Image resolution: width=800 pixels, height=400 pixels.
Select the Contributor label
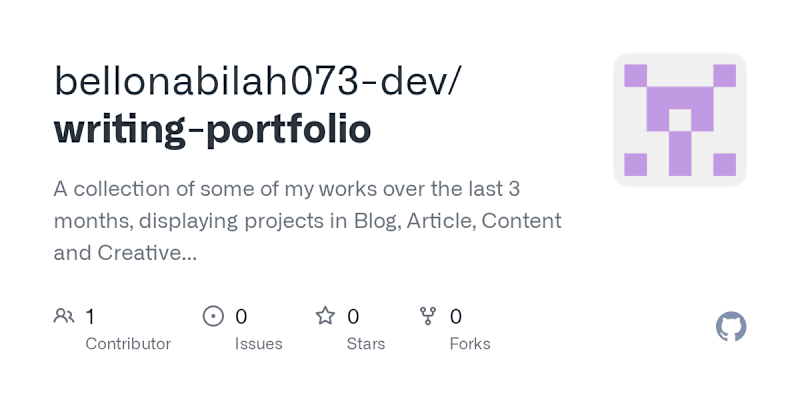(128, 344)
